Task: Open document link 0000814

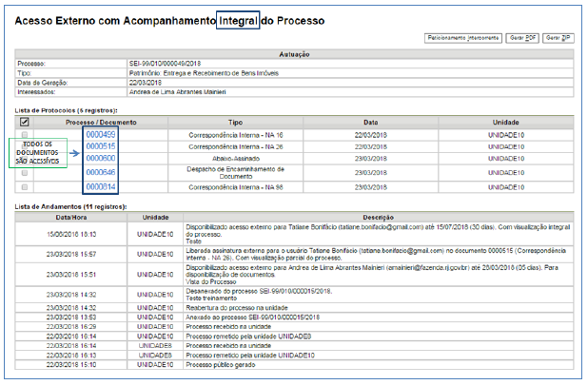Action: click(x=100, y=187)
